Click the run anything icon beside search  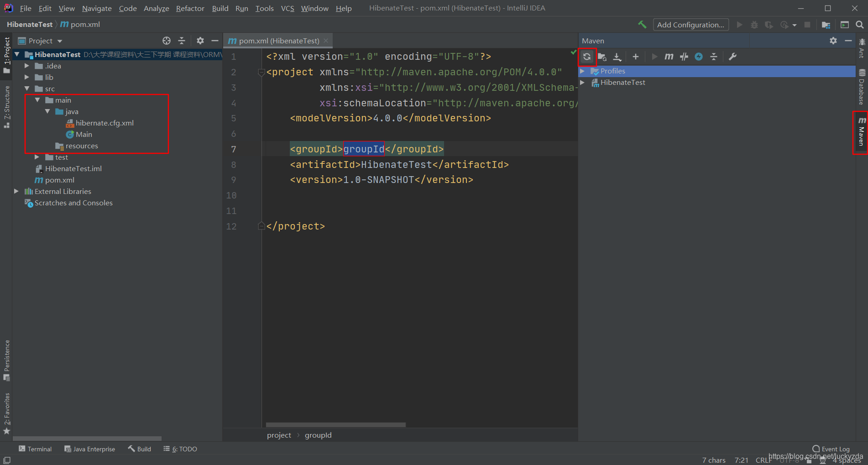tap(845, 25)
